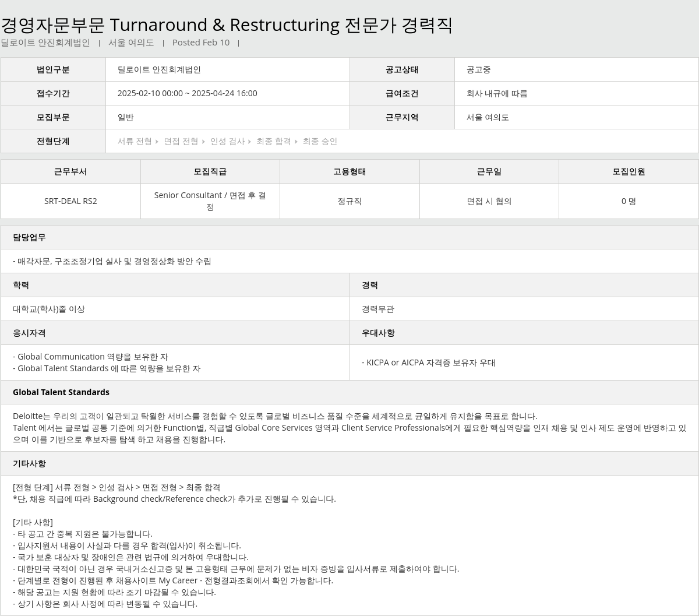Select the Global Communication 역량을 보유한 자 line
699x616 pixels.
pos(90,357)
